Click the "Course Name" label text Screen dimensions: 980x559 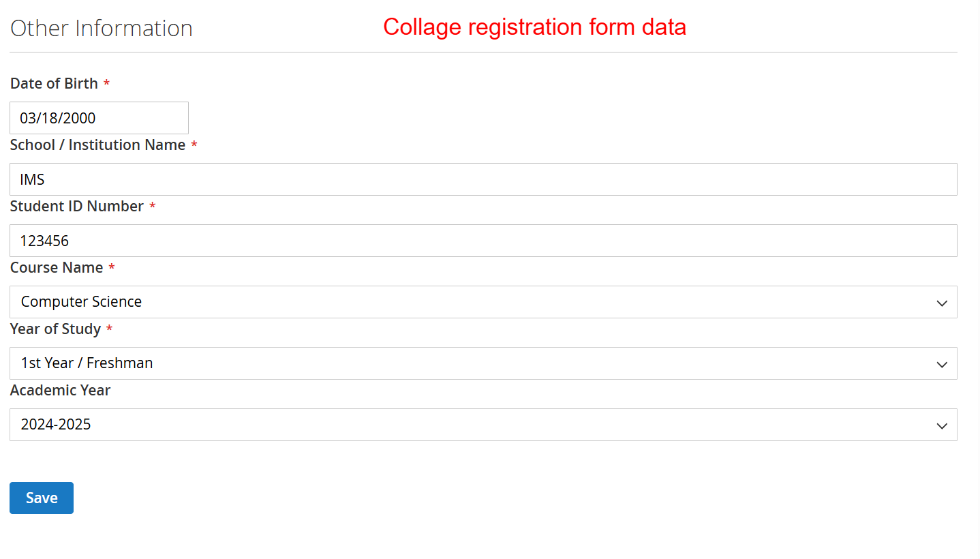[57, 267]
